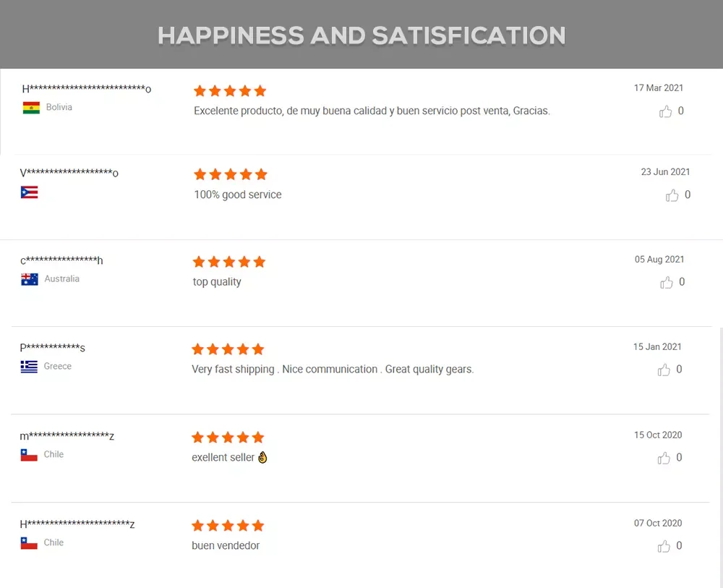This screenshot has height=588, width=723.
Task: Click the five-star rating of Bolivia review
Action: click(x=230, y=91)
